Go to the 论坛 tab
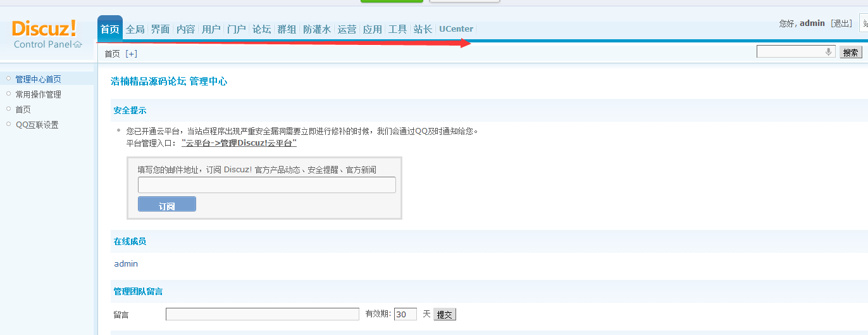868x335 pixels. (x=262, y=29)
